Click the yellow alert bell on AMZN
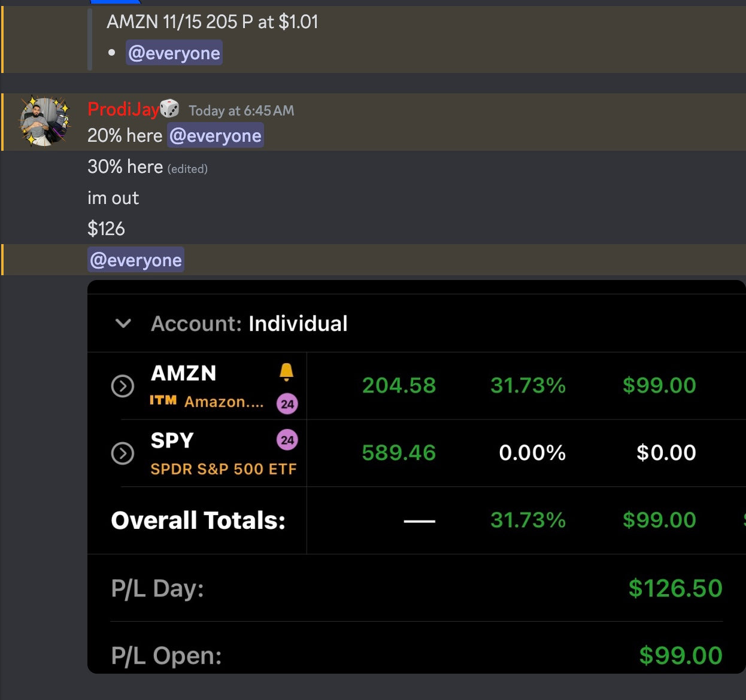 coord(286,372)
